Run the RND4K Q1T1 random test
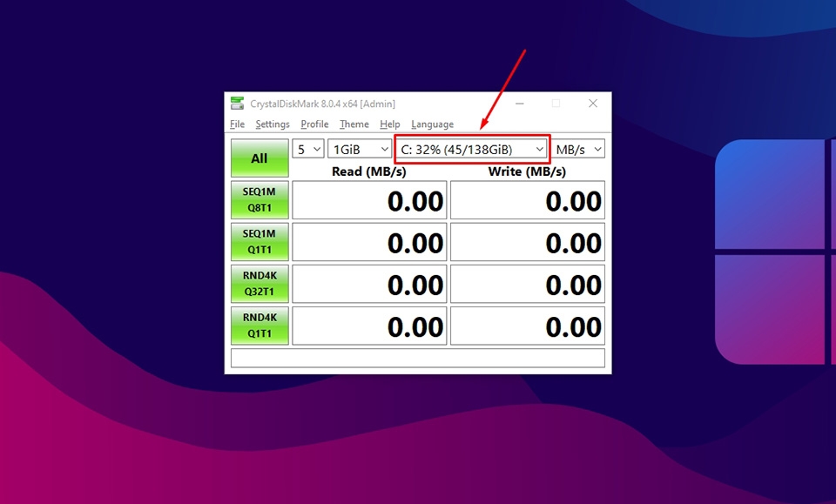This screenshot has width=836, height=504. pos(259,325)
